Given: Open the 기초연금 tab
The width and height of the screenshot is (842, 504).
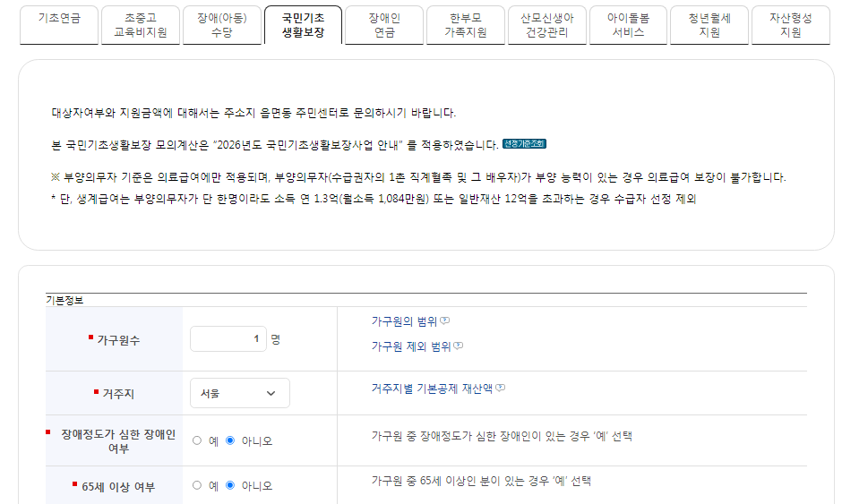Looking at the screenshot, I should tap(59, 25).
